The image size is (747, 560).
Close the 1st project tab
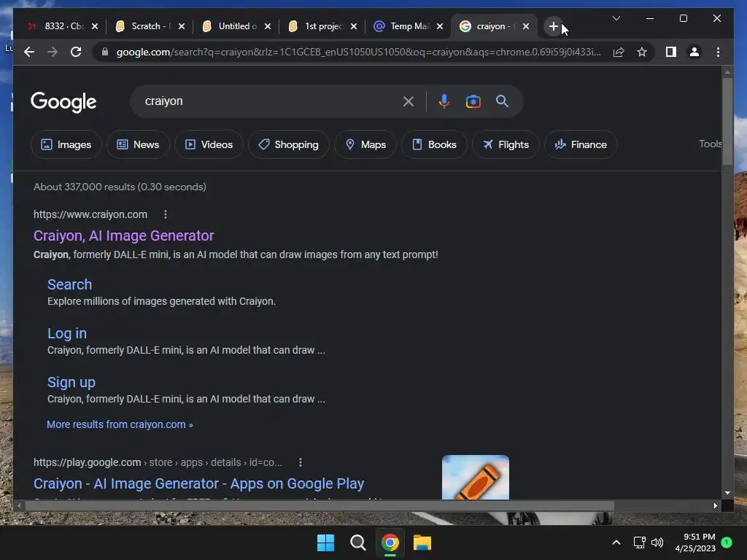pyautogui.click(x=354, y=26)
